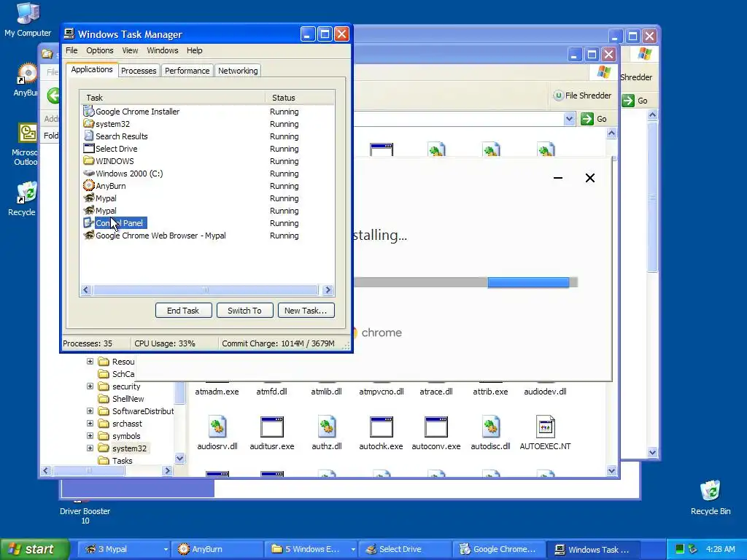Open the 3 Mypal taskbar group dropdown
Screen dimensions: 747x560
tap(166, 549)
